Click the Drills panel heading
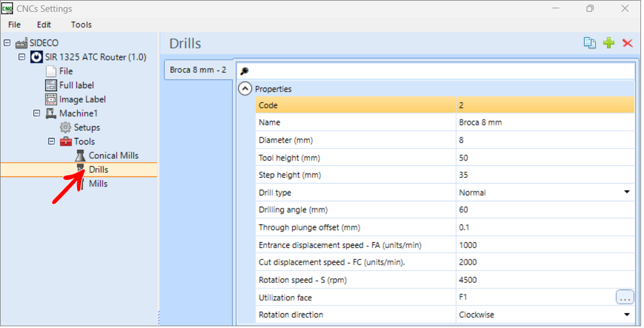This screenshot has width=644, height=328. tap(185, 43)
